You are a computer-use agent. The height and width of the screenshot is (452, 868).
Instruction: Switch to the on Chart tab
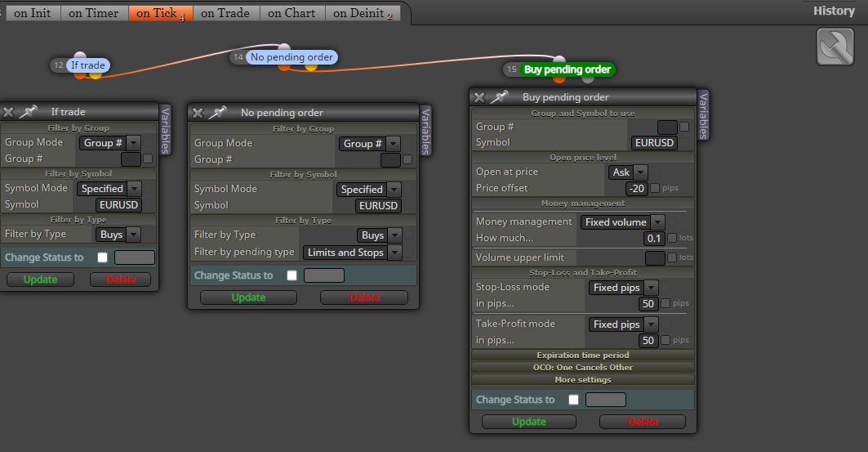pos(292,13)
